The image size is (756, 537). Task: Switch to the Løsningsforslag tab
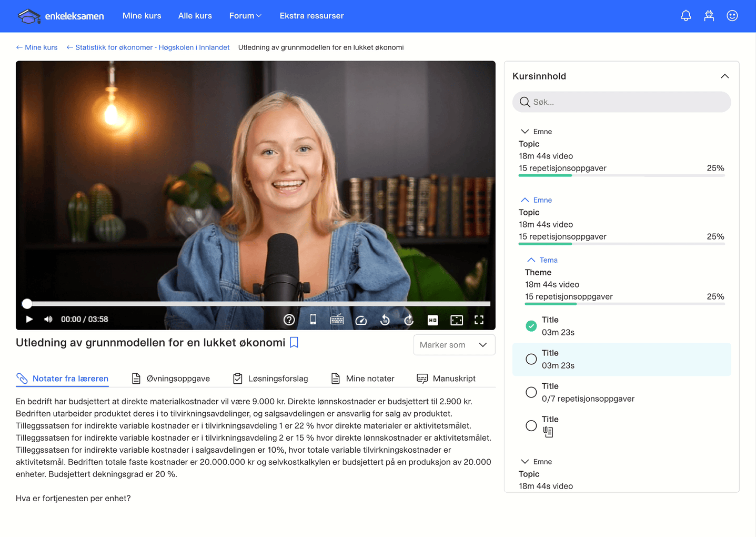[x=270, y=379]
